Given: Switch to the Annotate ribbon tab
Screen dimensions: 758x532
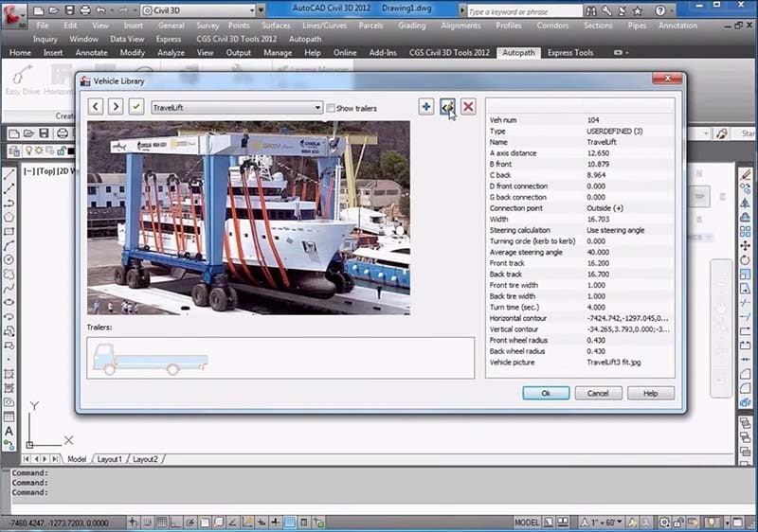Looking at the screenshot, I should 91,53.
